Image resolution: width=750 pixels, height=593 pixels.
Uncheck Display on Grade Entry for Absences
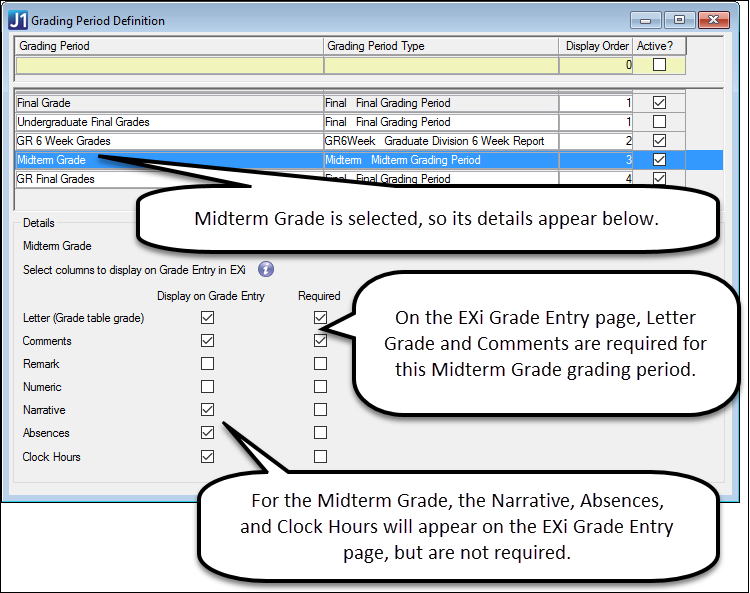point(207,432)
